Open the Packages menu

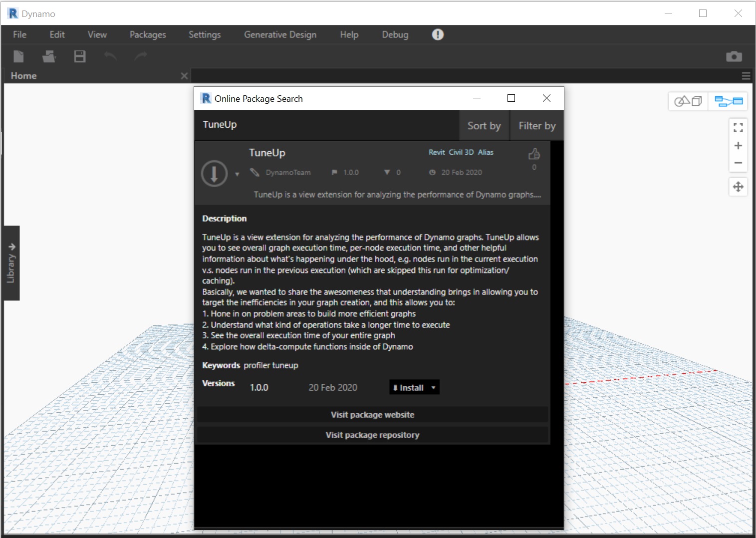(x=148, y=34)
